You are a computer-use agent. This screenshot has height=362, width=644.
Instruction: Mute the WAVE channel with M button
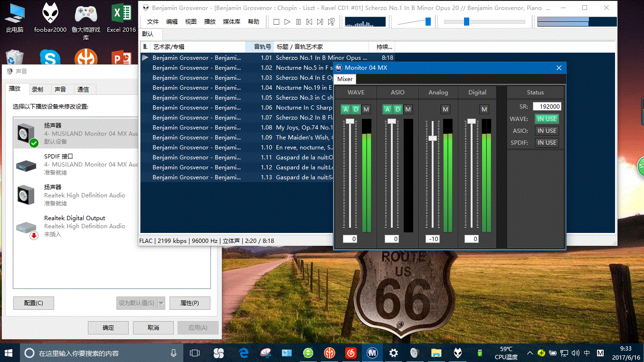pyautogui.click(x=366, y=110)
